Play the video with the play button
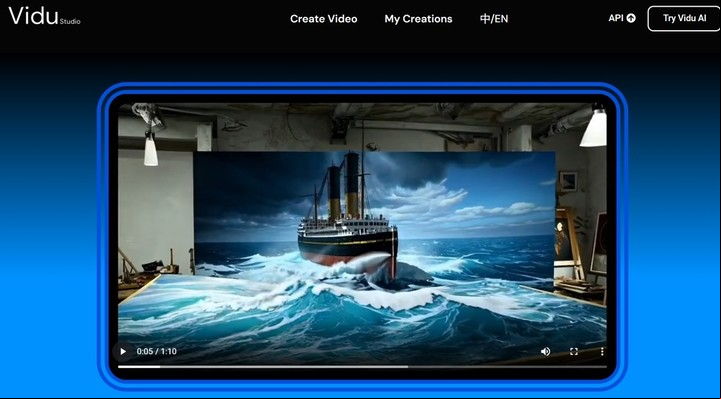 coord(123,352)
